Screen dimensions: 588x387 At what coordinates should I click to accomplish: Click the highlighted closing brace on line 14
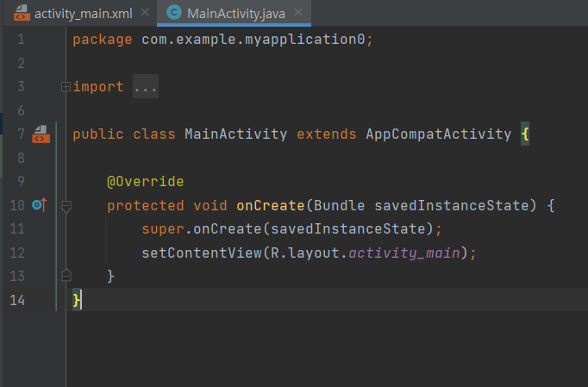click(x=77, y=300)
